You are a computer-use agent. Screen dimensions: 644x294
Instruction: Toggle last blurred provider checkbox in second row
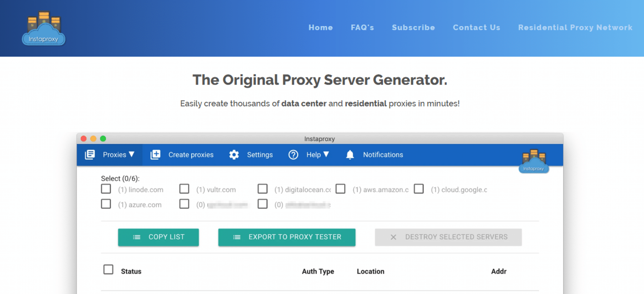pyautogui.click(x=263, y=204)
